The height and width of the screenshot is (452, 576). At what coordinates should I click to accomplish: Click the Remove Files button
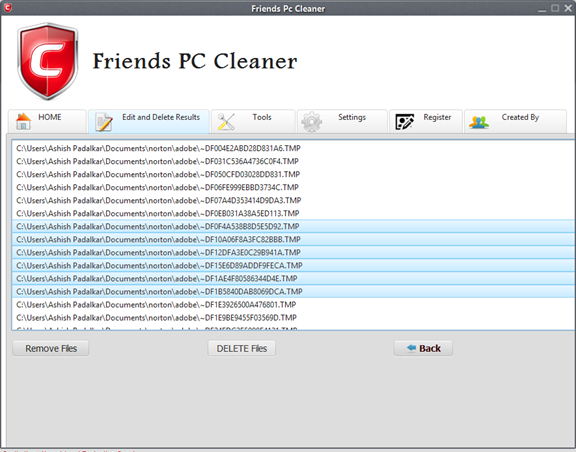point(51,348)
